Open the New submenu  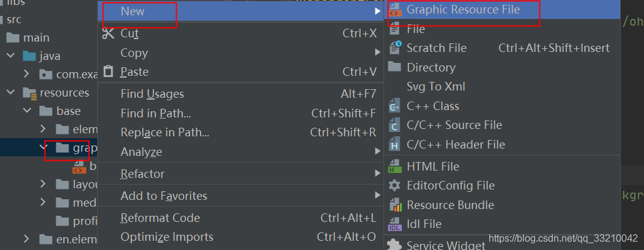point(241,11)
